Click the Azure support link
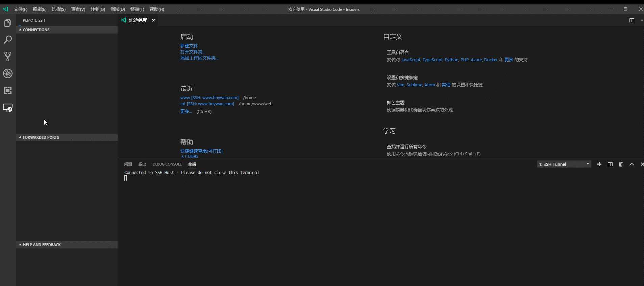The image size is (644, 286). 476,60
